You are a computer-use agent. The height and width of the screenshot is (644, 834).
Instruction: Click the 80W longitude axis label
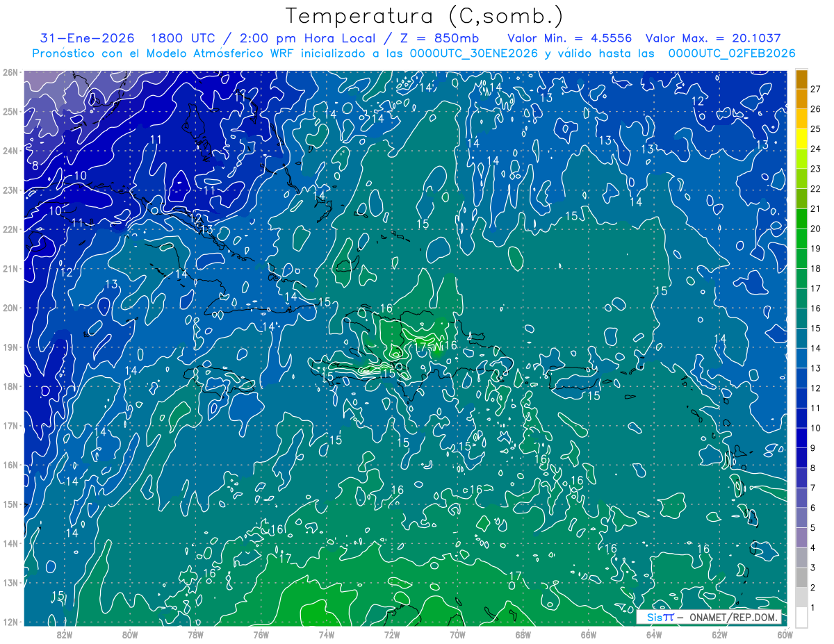click(x=129, y=634)
